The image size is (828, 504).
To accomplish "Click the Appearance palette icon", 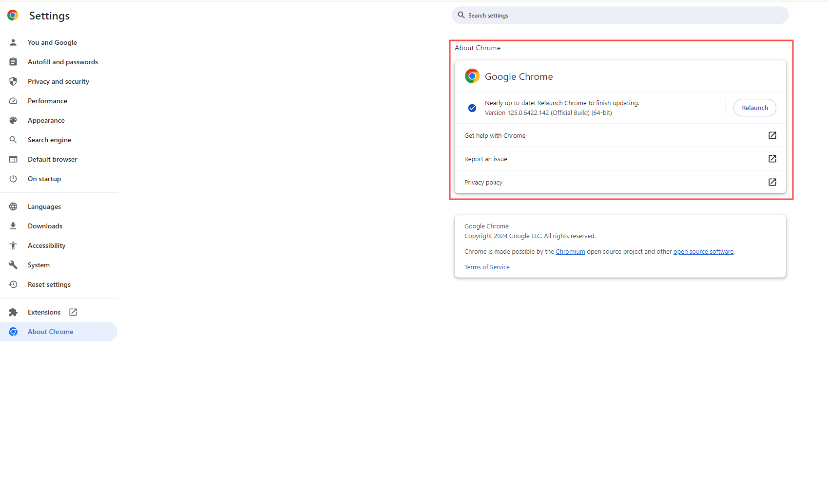I will [13, 120].
